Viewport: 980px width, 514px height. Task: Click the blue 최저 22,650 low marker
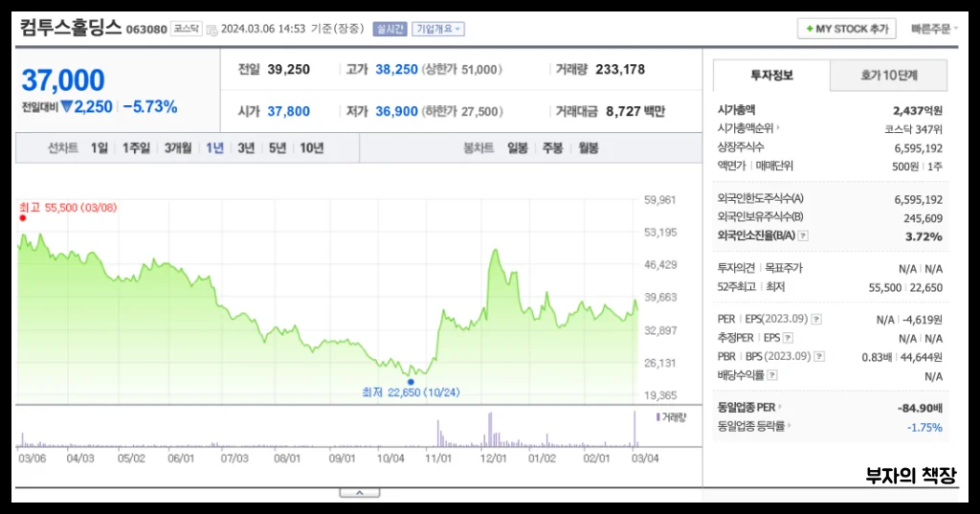[411, 382]
